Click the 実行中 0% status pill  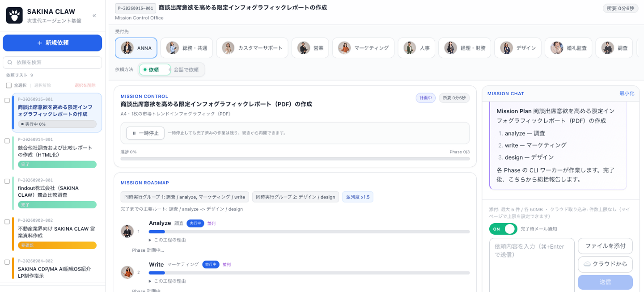[x=57, y=124]
